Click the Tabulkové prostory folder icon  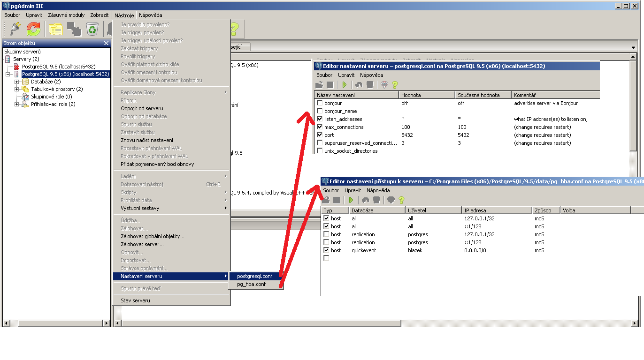(25, 89)
